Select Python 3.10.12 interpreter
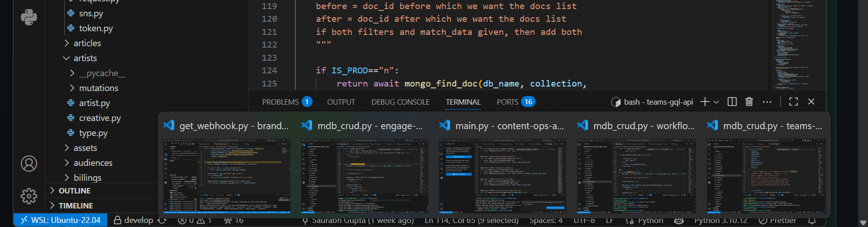Screen dimensions: 868x227 pyautogui.click(x=721, y=220)
